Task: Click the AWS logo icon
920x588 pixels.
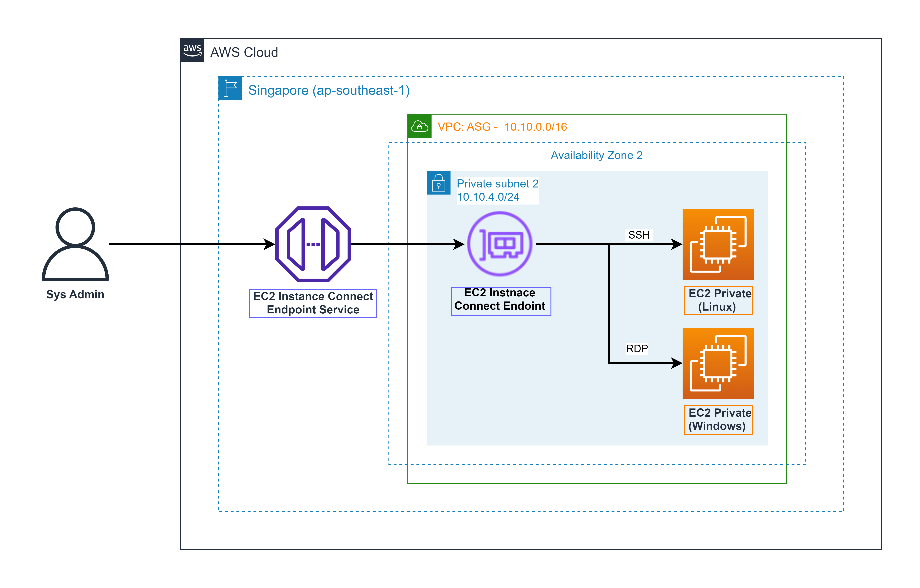Action: [x=192, y=50]
